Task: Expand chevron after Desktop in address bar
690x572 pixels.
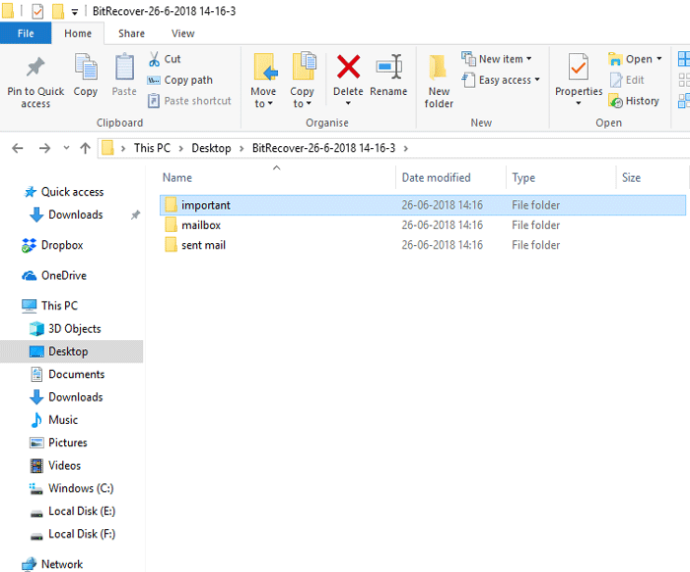Action: pyautogui.click(x=242, y=148)
